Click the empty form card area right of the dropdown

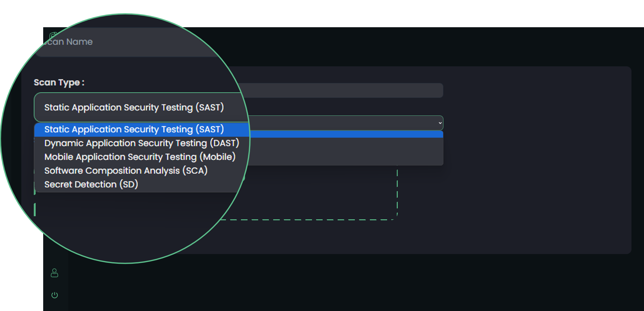[x=532, y=156]
